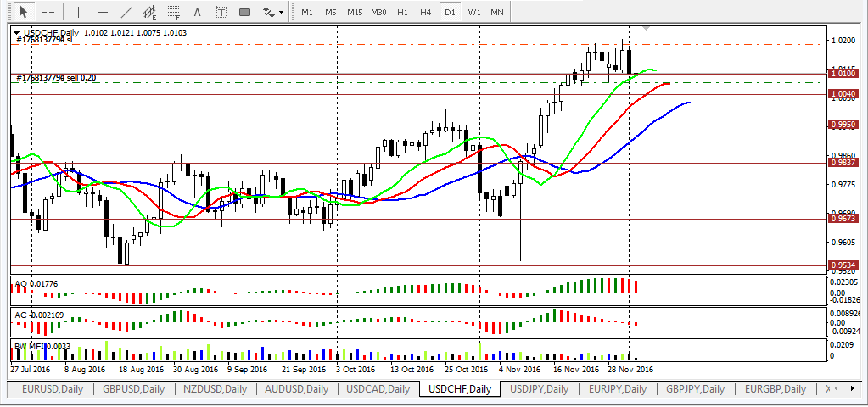Click the AO 0.01776 indicator label

(36, 284)
